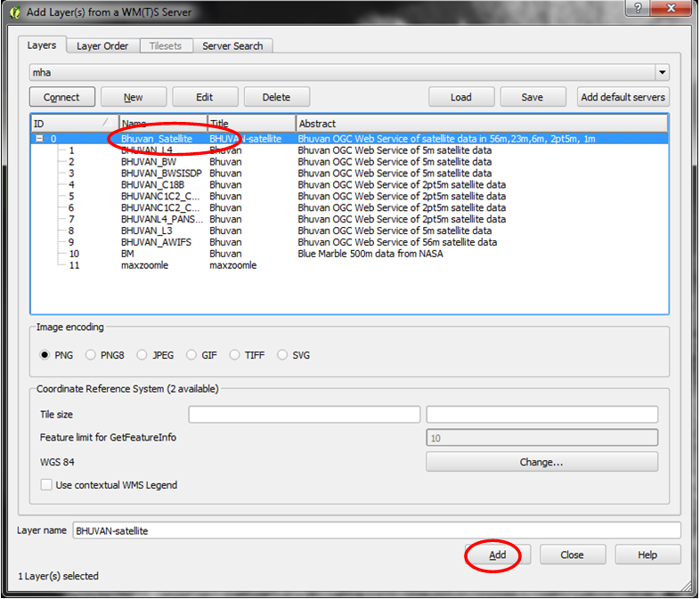Select the Bhuvan_Satellite layer row
The width and height of the screenshot is (700, 599).
tap(349, 139)
